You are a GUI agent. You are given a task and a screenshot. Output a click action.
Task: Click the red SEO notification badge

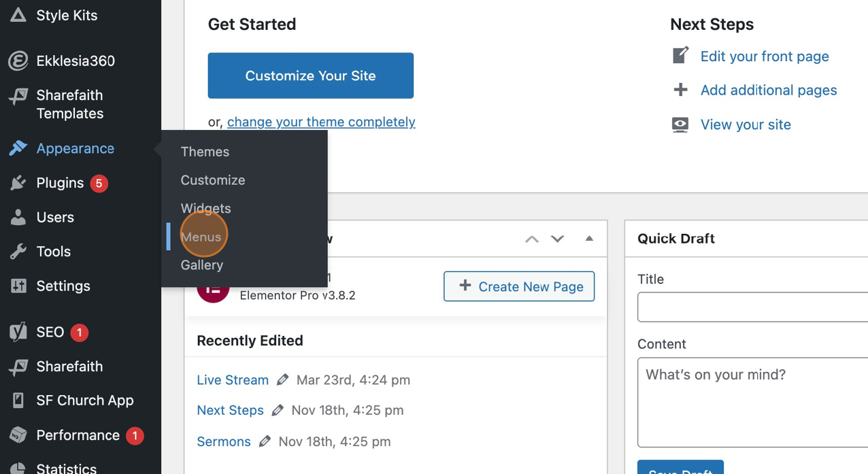pos(80,333)
